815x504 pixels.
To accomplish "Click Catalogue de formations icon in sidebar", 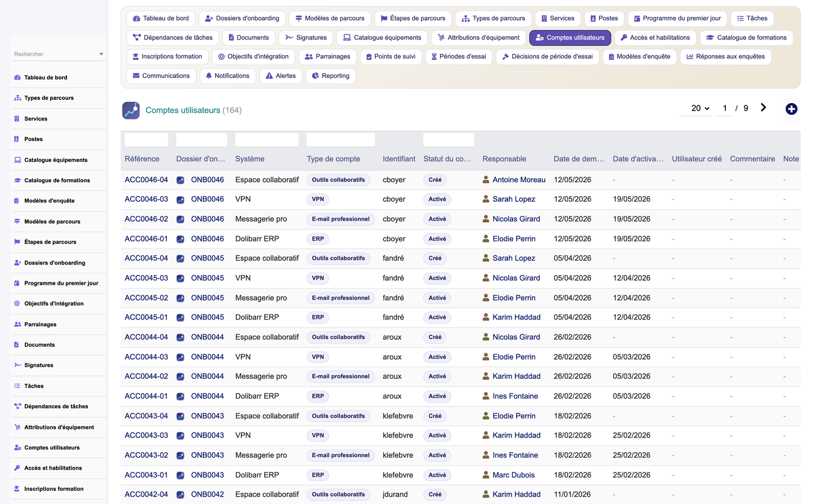I will click(x=17, y=180).
